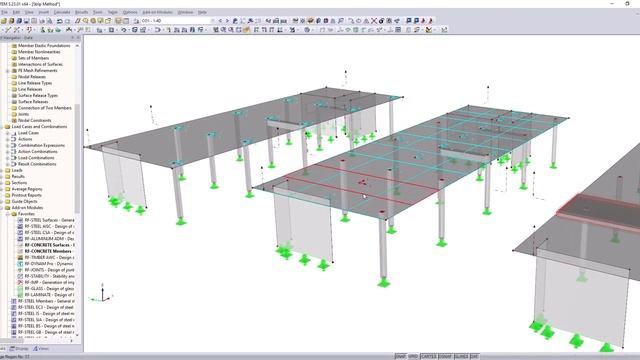This screenshot has height=360, width=640.
Task: Open RF-LAMINATE module entry
Action: tap(49, 295)
